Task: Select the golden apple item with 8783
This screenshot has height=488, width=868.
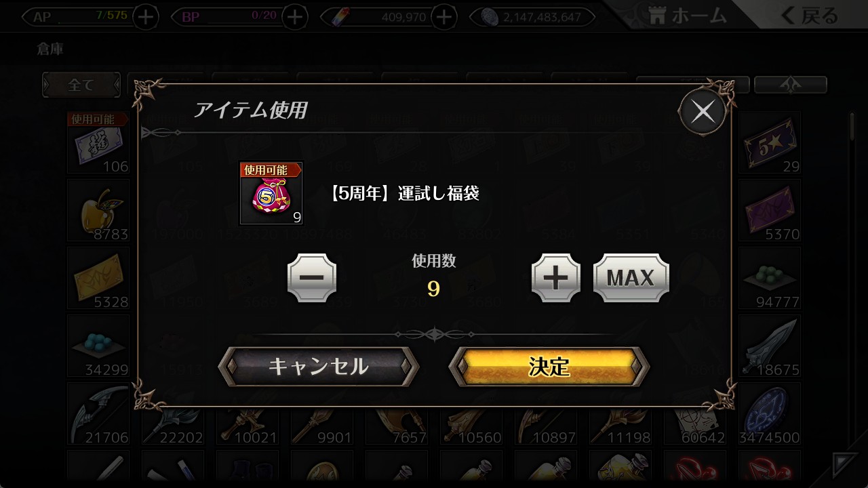Action: point(98,211)
